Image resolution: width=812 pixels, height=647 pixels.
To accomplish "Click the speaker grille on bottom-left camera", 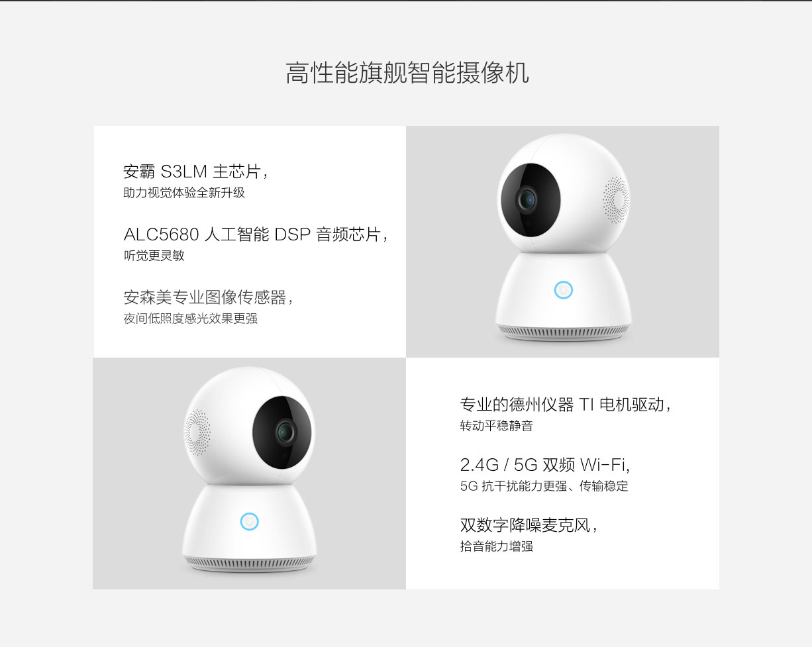I will pyautogui.click(x=197, y=432).
